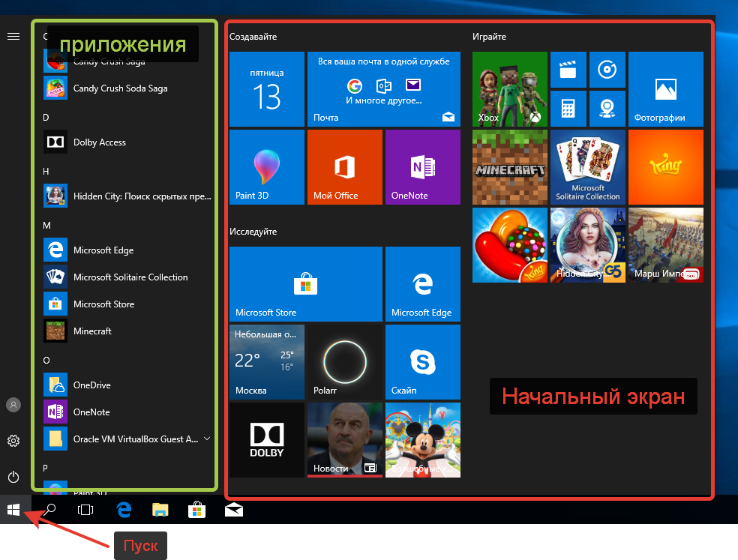Open Microsoft Solitaire Collection in app list

[x=127, y=277]
